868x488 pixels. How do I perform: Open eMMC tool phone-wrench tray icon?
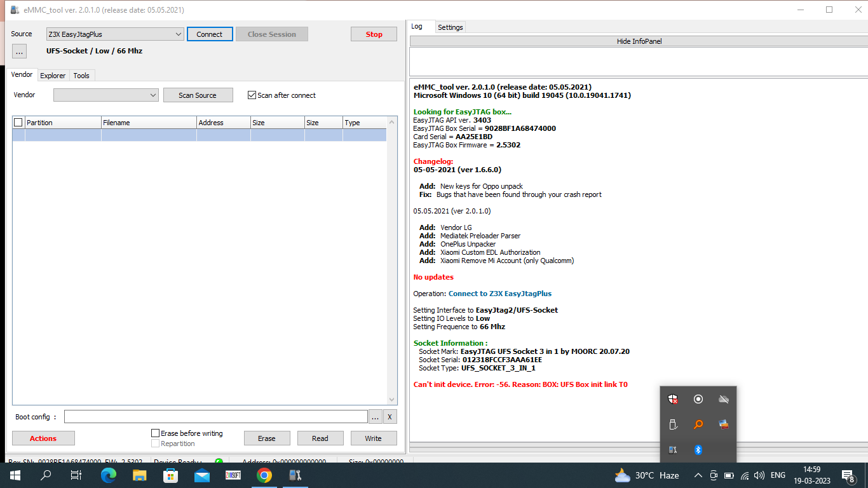point(673,450)
